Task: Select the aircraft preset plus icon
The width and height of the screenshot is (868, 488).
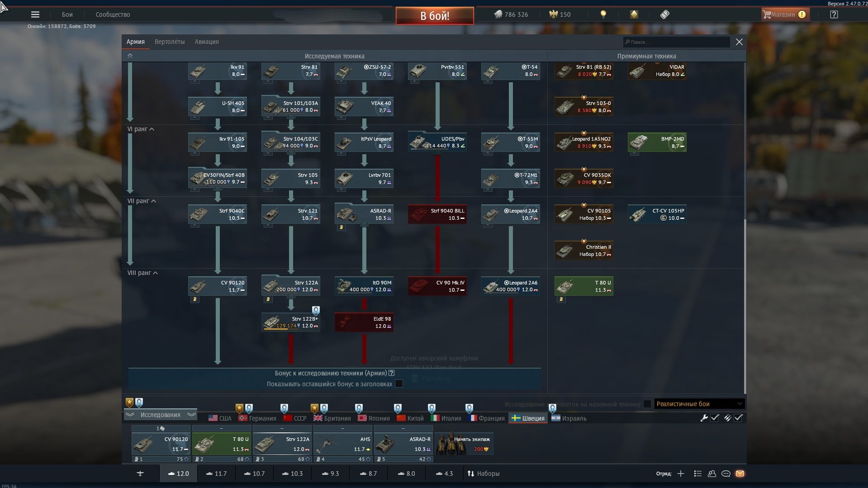Action: point(140,474)
